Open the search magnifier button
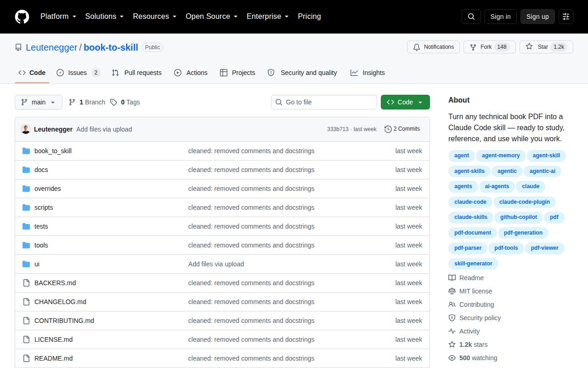Screen dimensions: 588x368 [471, 17]
